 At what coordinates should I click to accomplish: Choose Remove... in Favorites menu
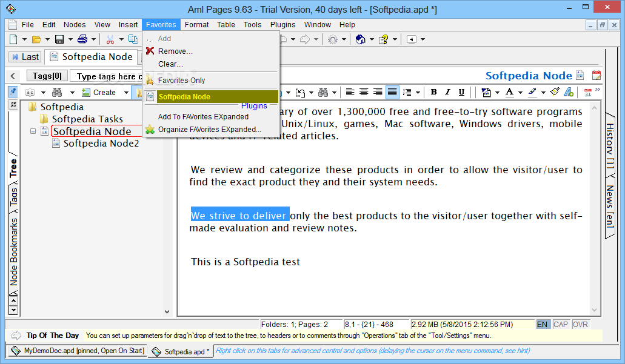211,51
